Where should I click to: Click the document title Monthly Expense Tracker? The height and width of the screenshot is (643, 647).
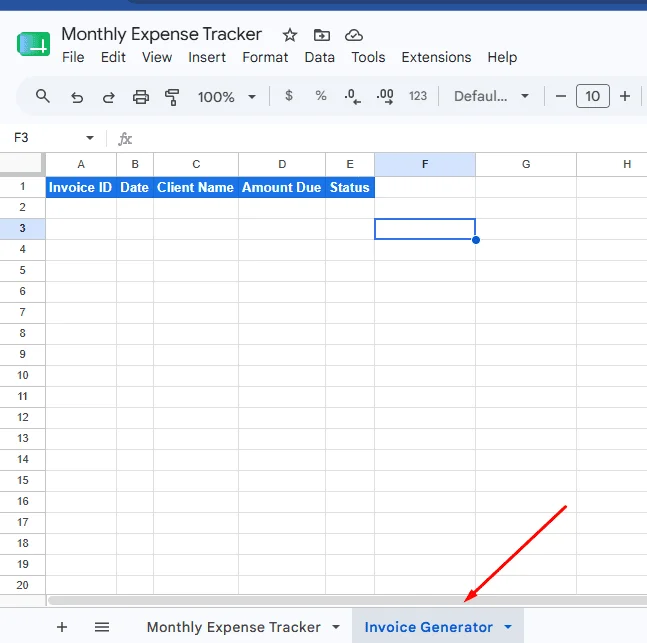point(161,34)
